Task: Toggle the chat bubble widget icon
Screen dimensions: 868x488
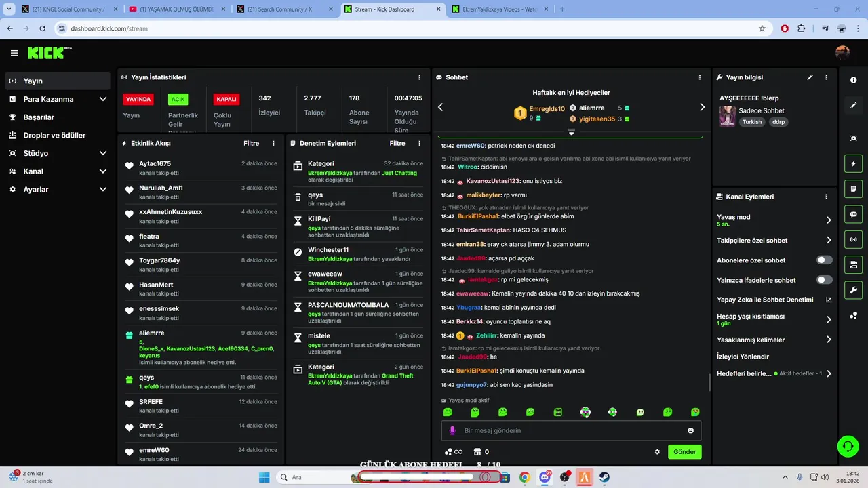Action: pyautogui.click(x=853, y=214)
